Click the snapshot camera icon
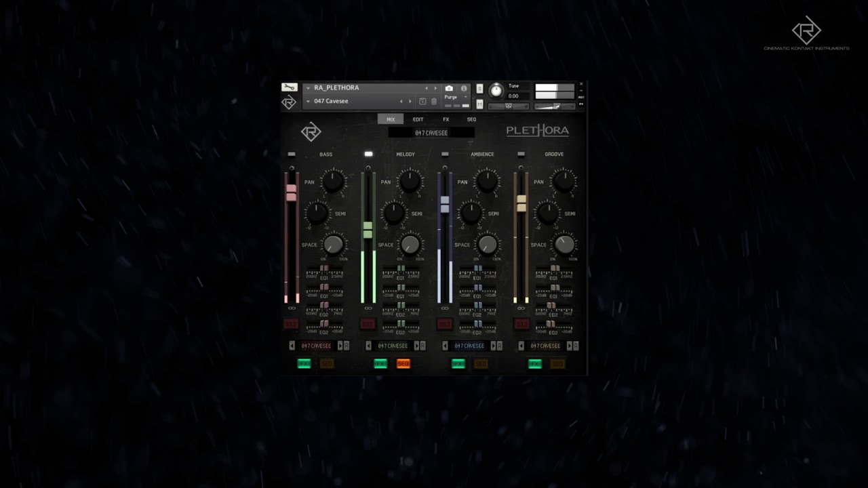 (x=450, y=87)
